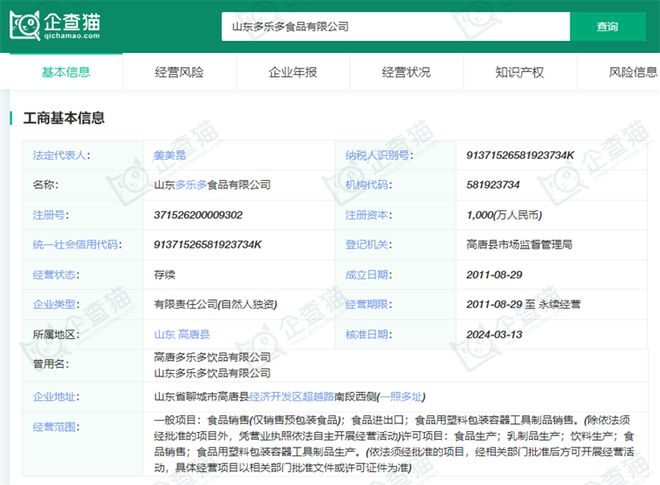The width and height of the screenshot is (660, 485).
Task: Select the 2011-08-29 至 永续经营 term value
Action: tap(523, 304)
